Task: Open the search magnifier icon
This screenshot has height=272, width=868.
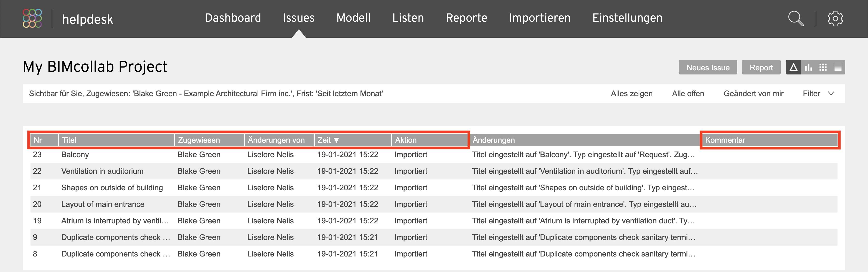Action: point(796,18)
